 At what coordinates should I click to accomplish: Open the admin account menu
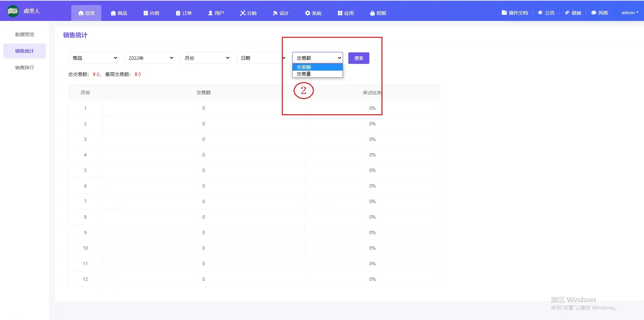click(x=629, y=13)
